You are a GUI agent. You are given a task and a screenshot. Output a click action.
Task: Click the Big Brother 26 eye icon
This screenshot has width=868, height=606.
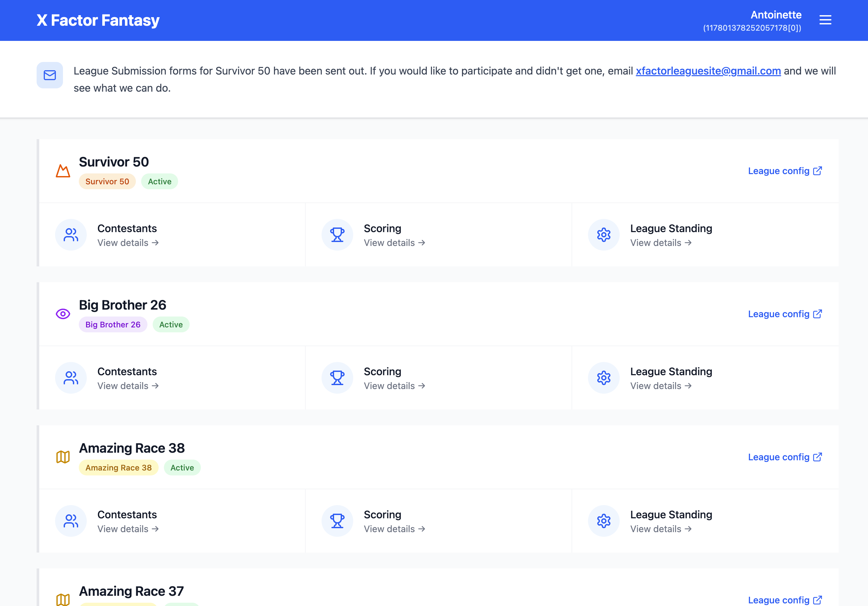[x=63, y=314]
